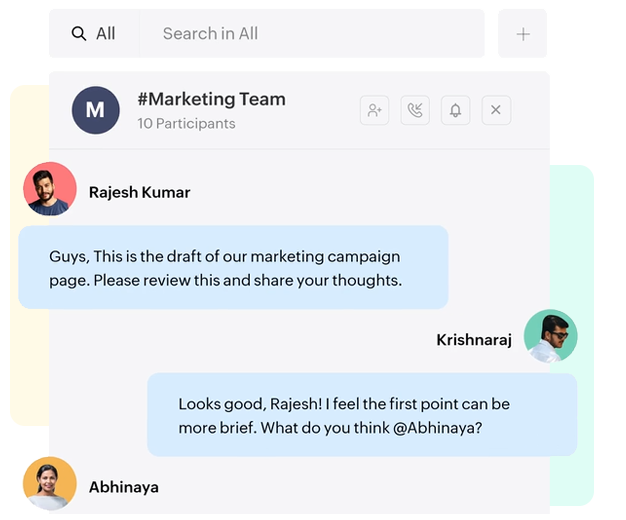626x520 pixels.
Task: Focus the Search in All field
Action: [312, 34]
